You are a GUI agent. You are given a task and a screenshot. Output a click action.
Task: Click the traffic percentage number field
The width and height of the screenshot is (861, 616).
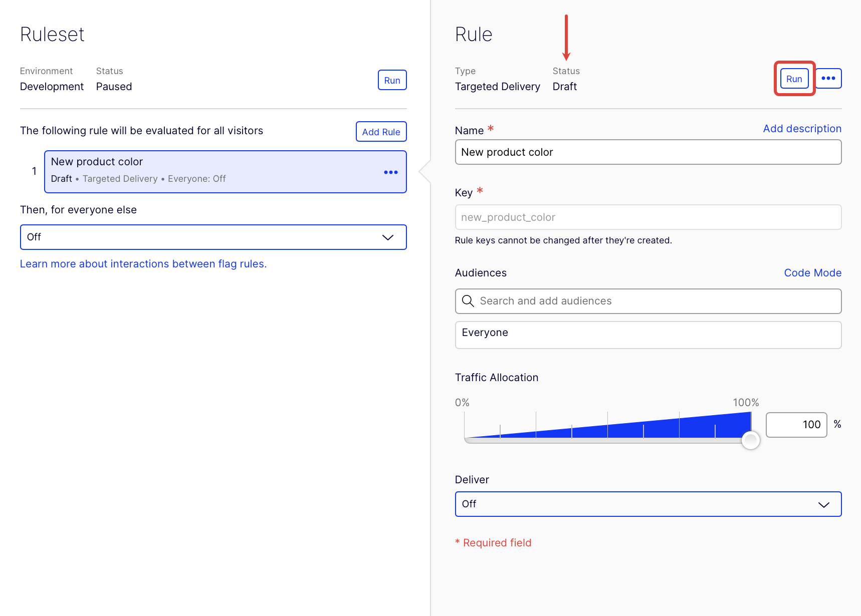click(796, 425)
